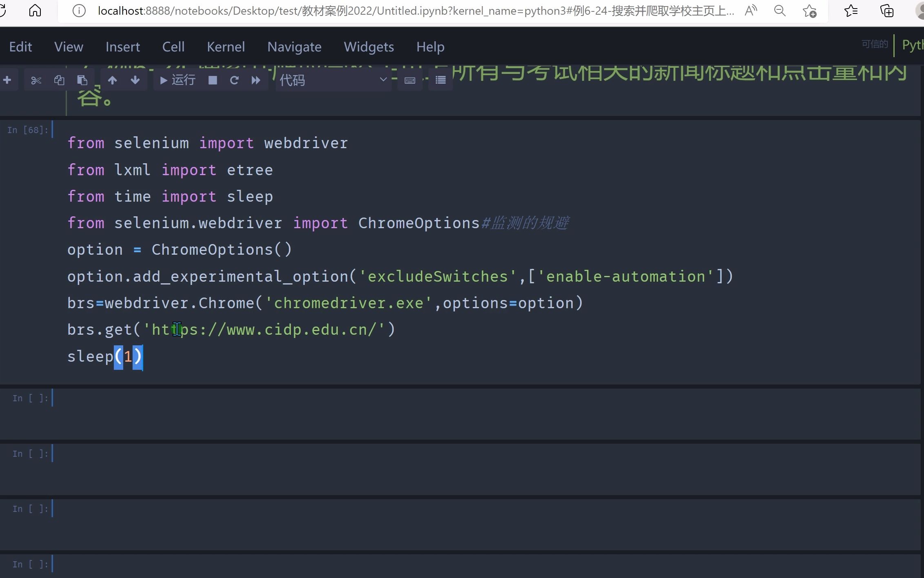
Task: Click the In [68] cell prompt
Action: tap(27, 130)
